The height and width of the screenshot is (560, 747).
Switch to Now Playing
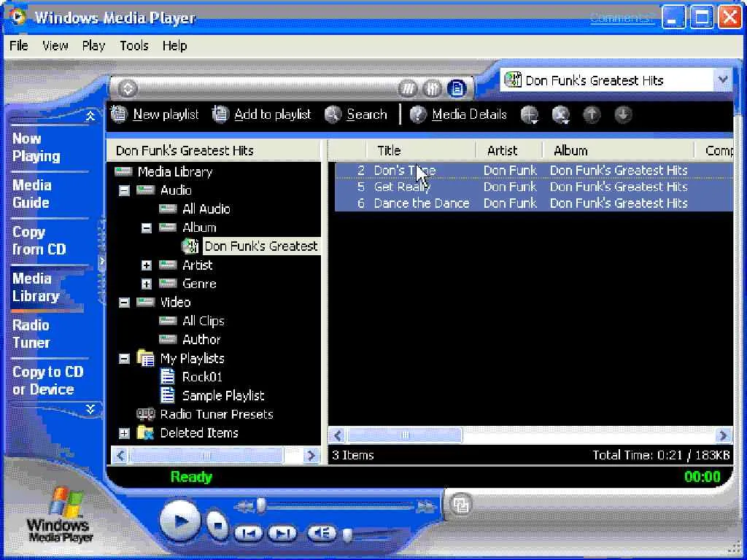coord(36,147)
